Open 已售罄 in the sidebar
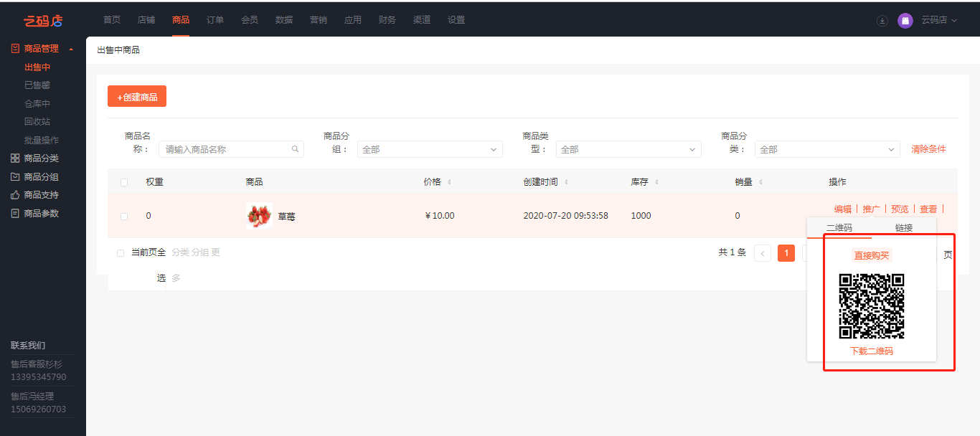Image resolution: width=980 pixels, height=436 pixels. pos(37,85)
